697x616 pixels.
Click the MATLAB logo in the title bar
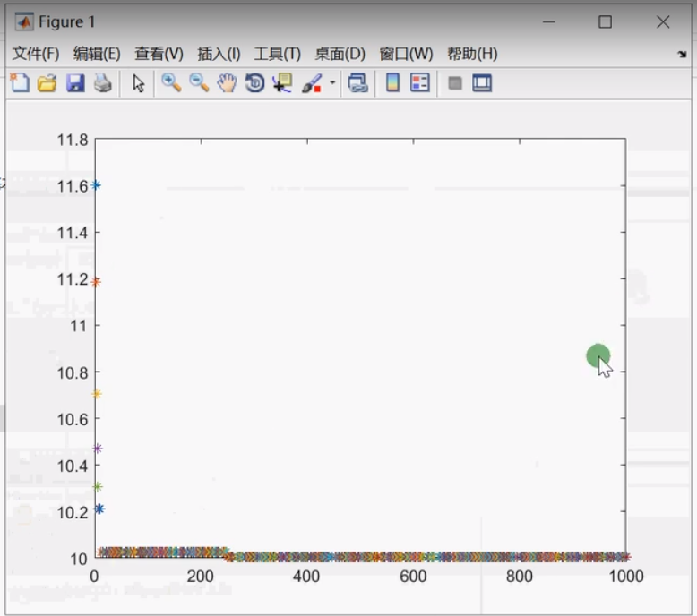pos(24,21)
